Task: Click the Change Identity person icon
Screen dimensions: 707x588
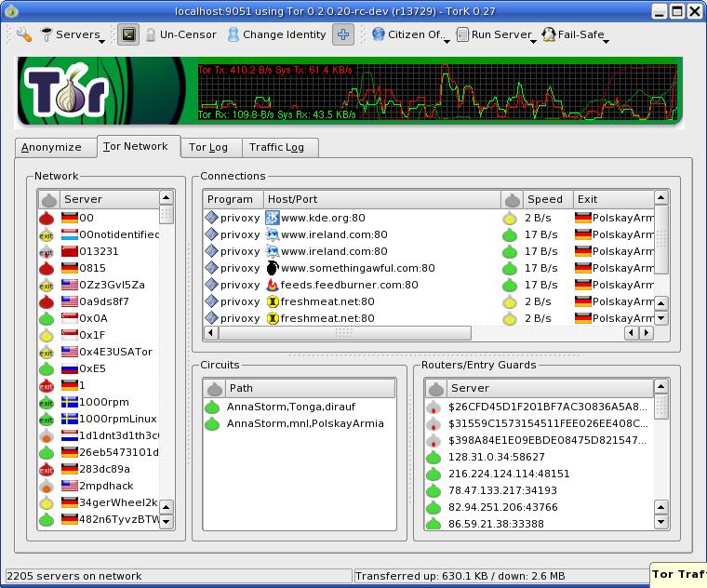Action: 233,34
